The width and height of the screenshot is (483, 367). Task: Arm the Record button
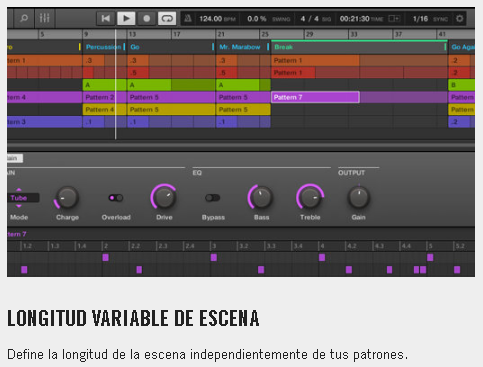pos(147,18)
